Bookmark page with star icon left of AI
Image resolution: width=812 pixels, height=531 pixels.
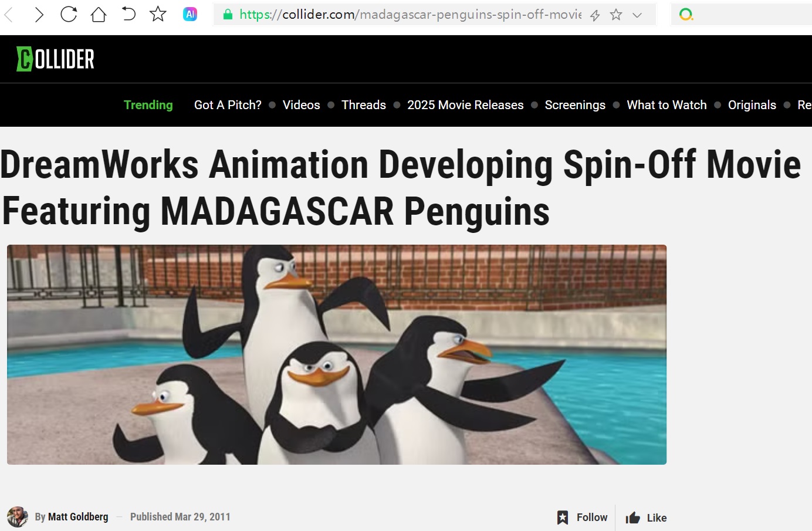(158, 14)
